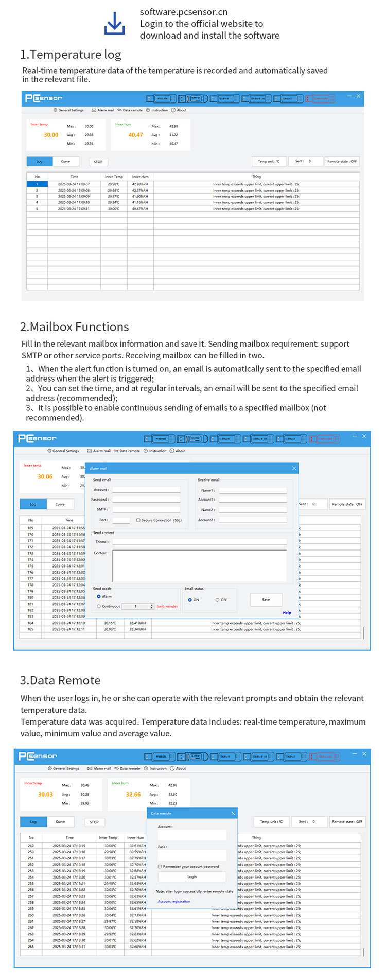Screen dimensions: 386x980
Task: Click General Settings gear in Data Remote window
Action: click(x=50, y=768)
